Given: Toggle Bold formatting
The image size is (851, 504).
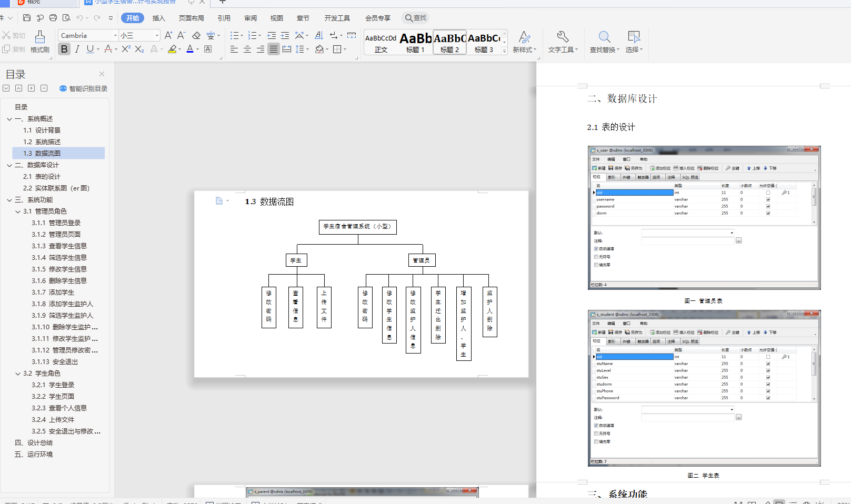Looking at the screenshot, I should point(64,49).
